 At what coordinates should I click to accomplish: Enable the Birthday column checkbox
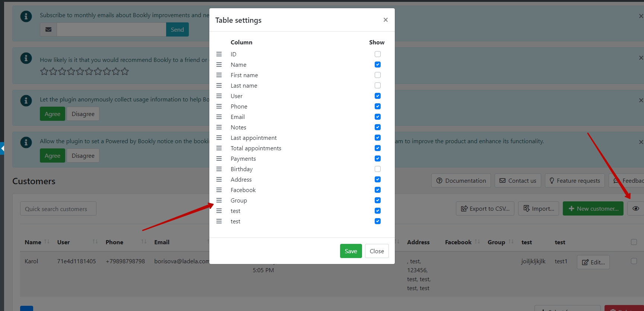click(377, 169)
